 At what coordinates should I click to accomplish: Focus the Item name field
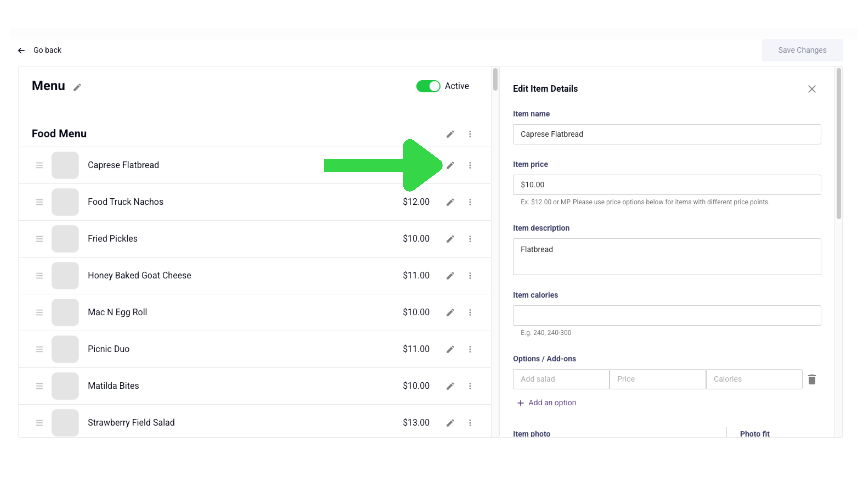tap(667, 134)
